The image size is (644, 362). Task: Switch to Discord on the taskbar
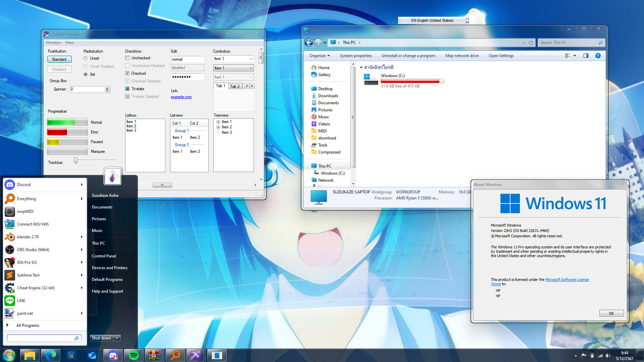pos(113,355)
